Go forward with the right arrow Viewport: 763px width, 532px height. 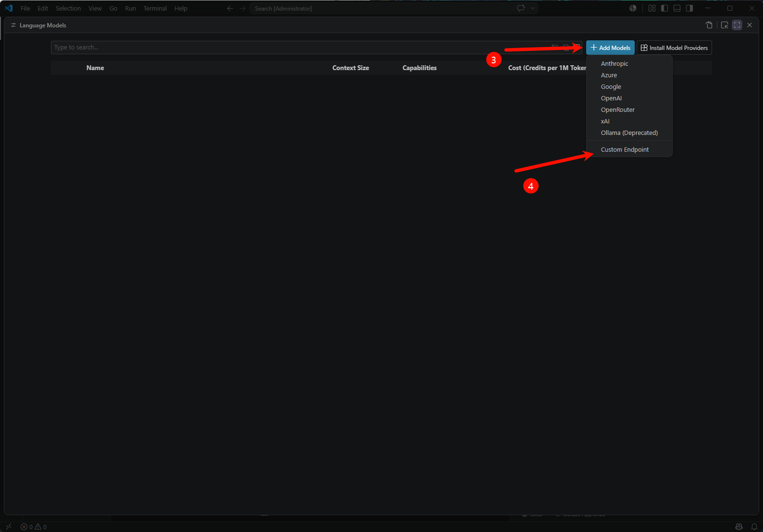coord(243,8)
